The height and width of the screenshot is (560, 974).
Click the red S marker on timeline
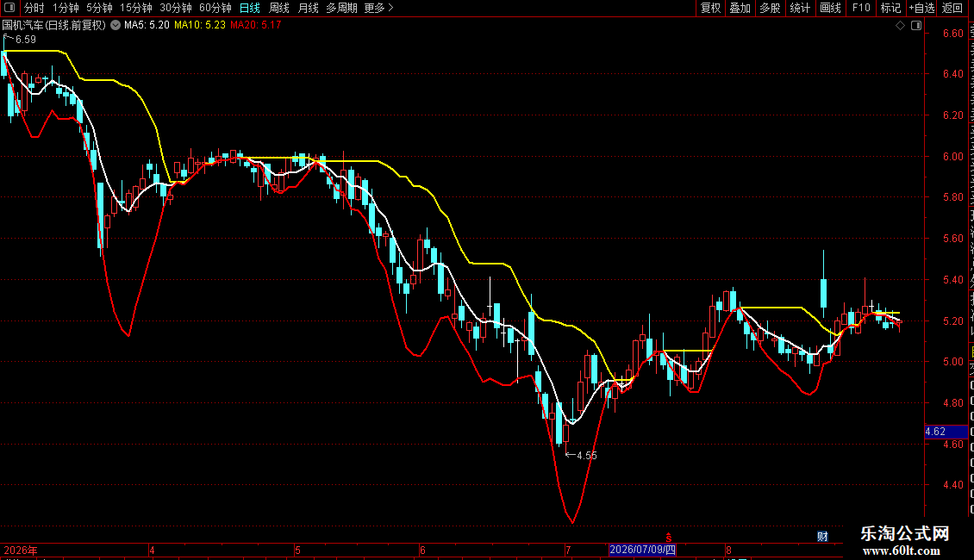click(x=669, y=537)
